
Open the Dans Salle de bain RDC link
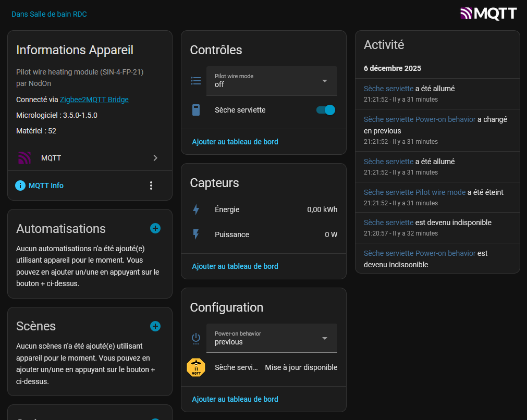pyautogui.click(x=49, y=14)
